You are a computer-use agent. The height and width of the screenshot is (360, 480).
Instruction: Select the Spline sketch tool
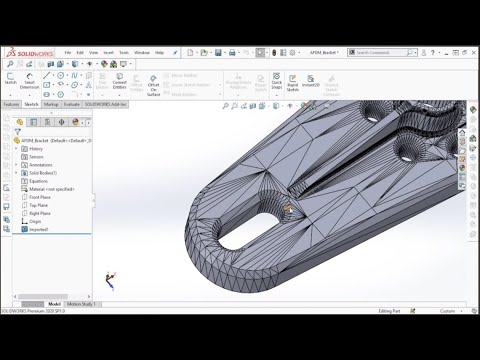click(x=74, y=75)
